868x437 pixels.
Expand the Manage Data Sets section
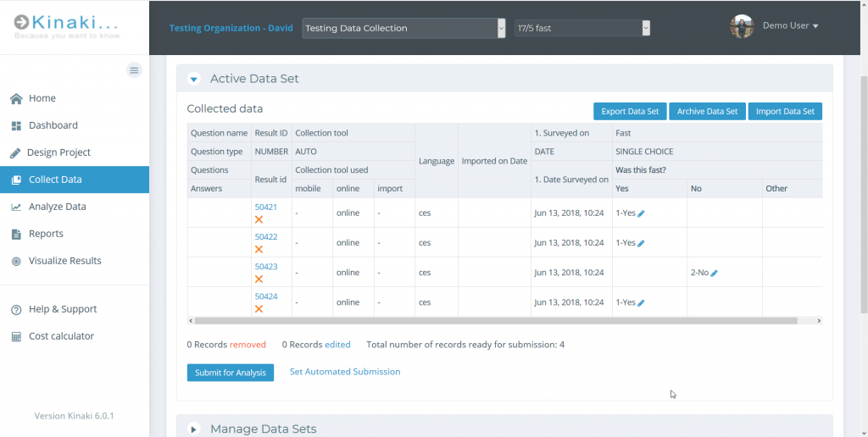coord(194,429)
